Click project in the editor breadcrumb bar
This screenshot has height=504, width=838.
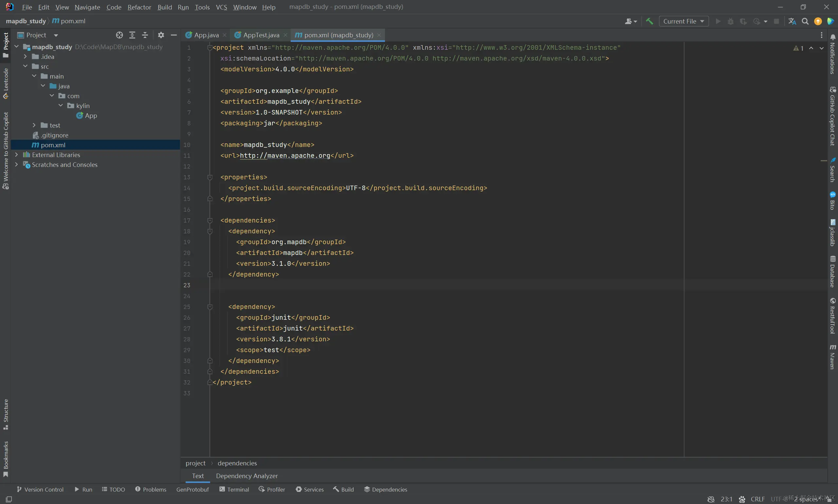[195, 463]
